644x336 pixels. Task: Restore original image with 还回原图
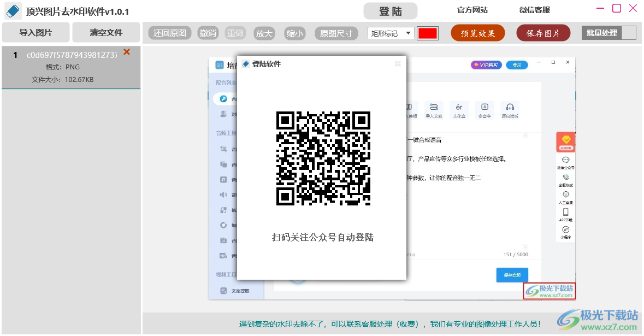point(170,33)
